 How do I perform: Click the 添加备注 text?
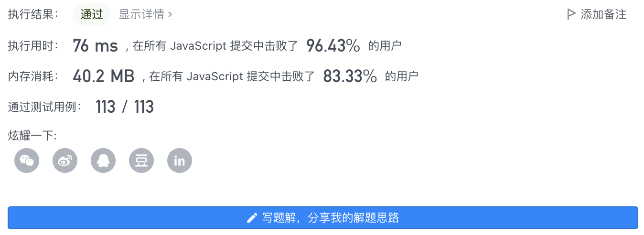603,14
